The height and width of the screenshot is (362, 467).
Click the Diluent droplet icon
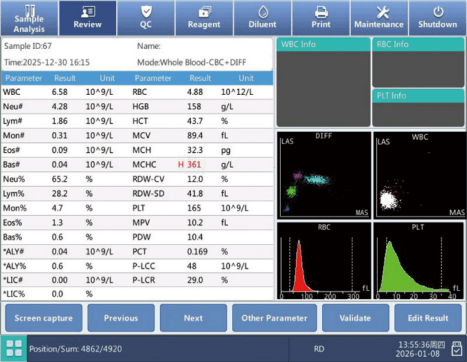point(263,12)
